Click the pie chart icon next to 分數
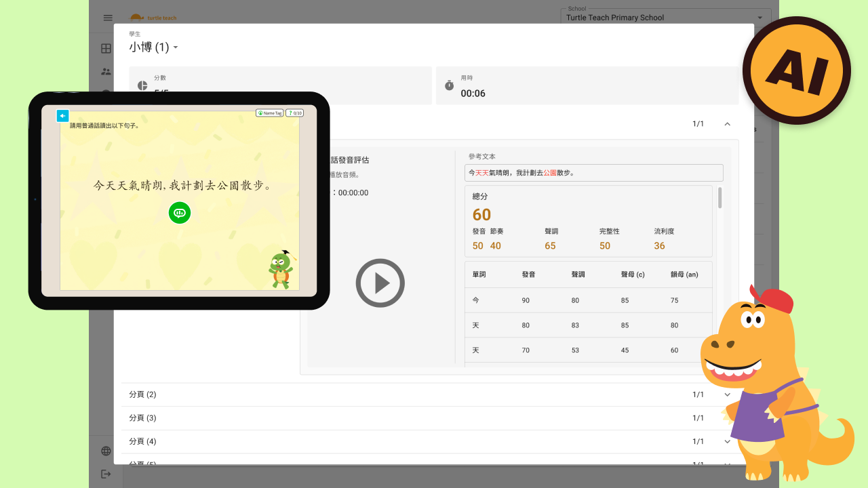 [142, 85]
